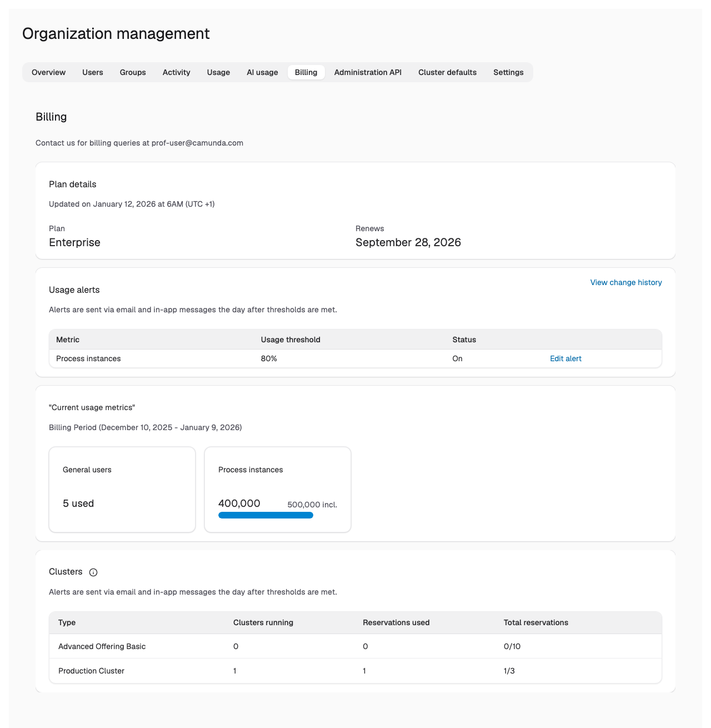Screen dimensions: 711x728
Task: Click the 1/3 total reservations value
Action: pyautogui.click(x=509, y=671)
